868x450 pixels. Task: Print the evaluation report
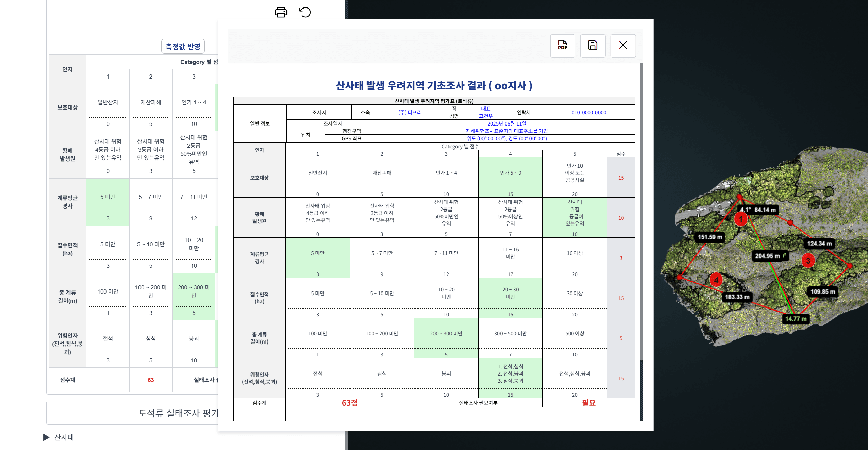pos(280,12)
